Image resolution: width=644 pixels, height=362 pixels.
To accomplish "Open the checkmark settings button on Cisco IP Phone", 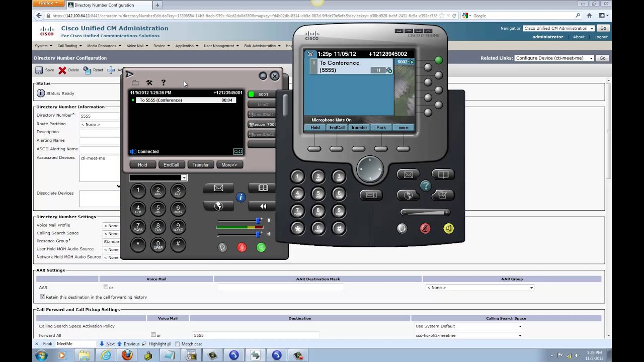I will (443, 195).
